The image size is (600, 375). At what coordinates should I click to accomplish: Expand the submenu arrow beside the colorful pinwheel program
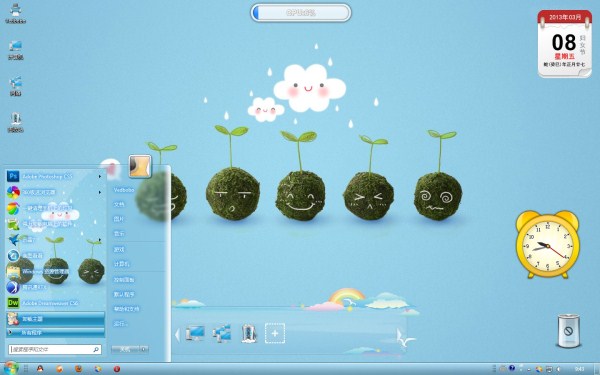(x=100, y=192)
